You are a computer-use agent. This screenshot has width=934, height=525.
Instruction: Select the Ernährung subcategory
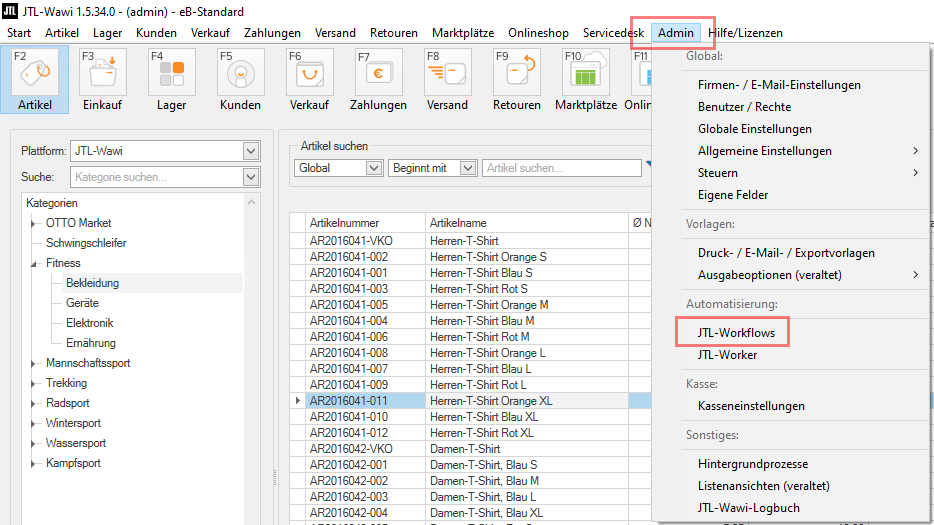tap(91, 343)
